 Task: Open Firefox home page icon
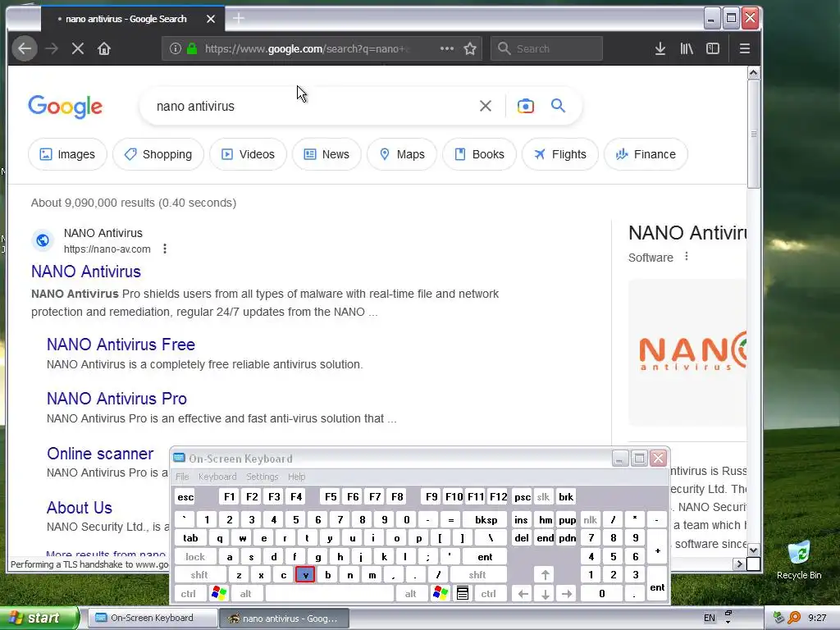coord(104,48)
